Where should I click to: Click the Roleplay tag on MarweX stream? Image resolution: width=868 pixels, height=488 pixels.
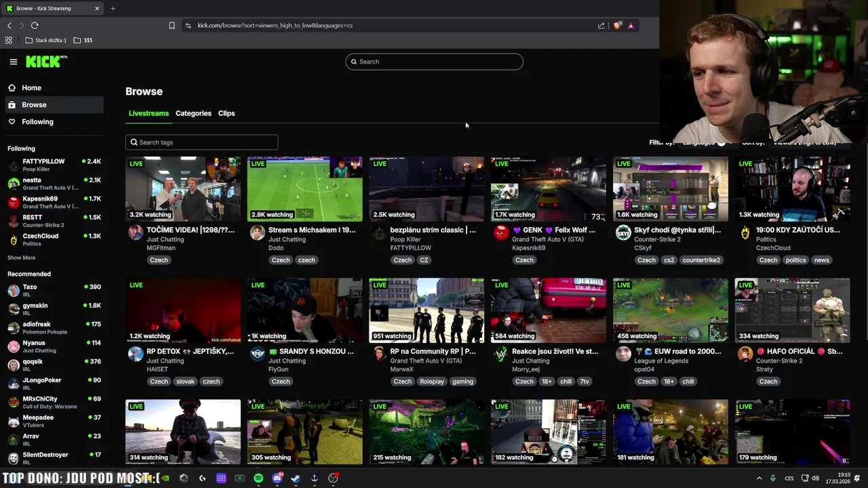431,381
